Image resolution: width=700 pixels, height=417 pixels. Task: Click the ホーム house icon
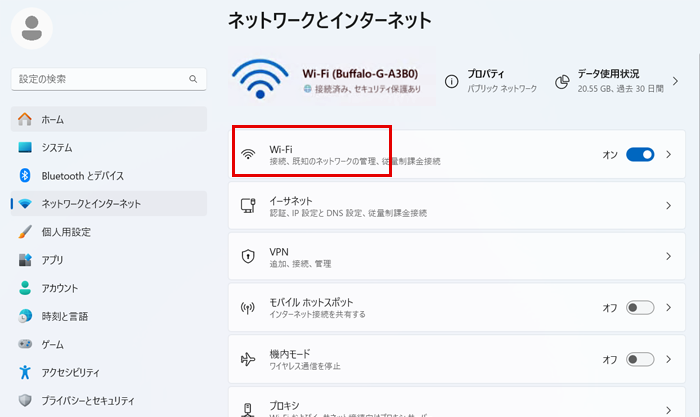[x=25, y=119]
